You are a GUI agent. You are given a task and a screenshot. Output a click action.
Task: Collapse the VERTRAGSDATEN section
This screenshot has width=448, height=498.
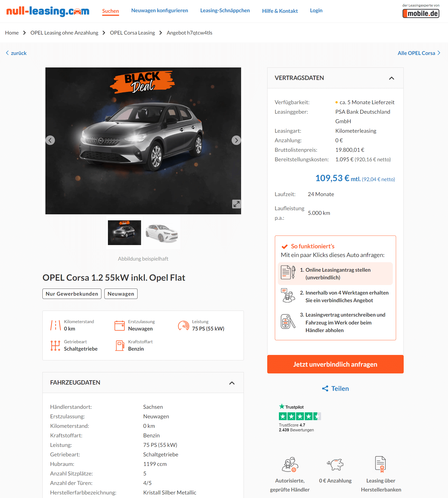[391, 78]
